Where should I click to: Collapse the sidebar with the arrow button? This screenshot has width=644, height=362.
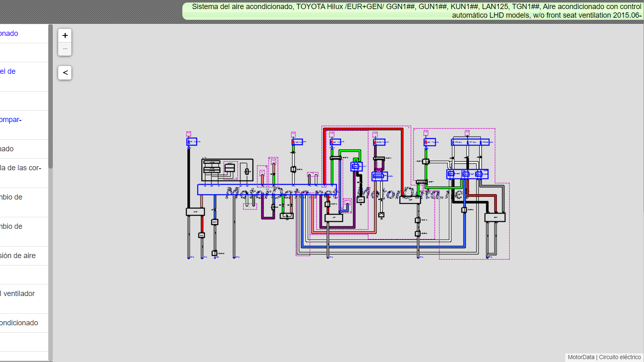65,73
